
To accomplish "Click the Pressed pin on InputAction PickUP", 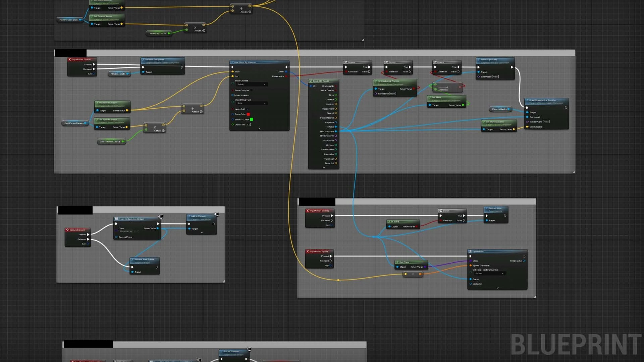I will click(x=94, y=64).
